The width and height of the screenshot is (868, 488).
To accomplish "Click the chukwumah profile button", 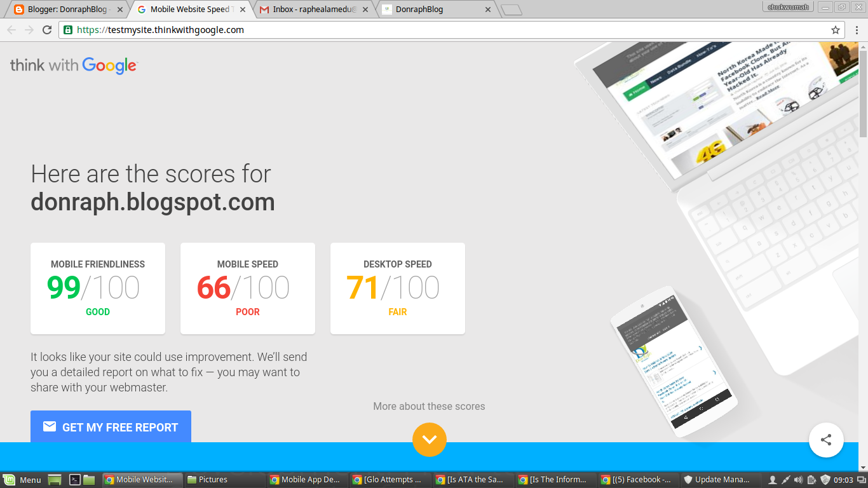I will tap(788, 7).
